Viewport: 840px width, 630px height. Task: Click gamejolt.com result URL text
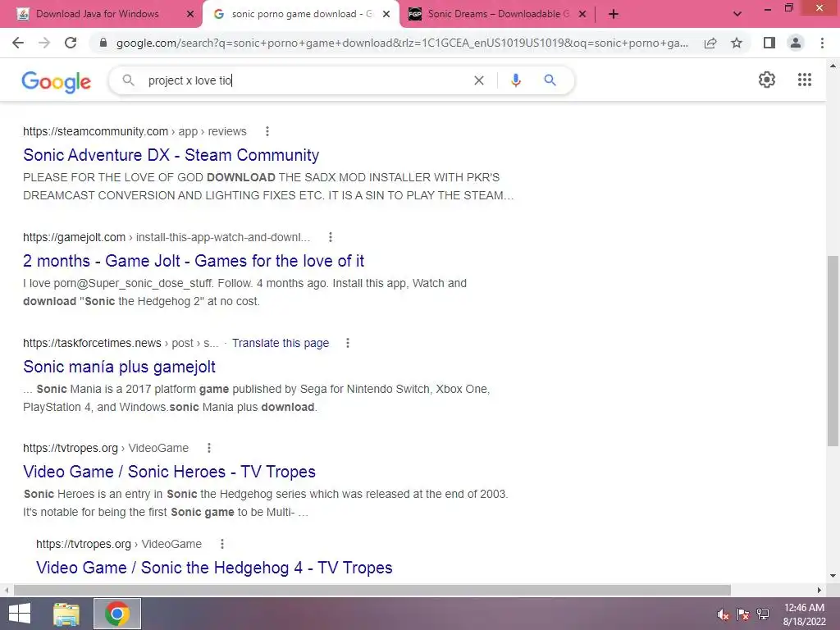(x=74, y=237)
